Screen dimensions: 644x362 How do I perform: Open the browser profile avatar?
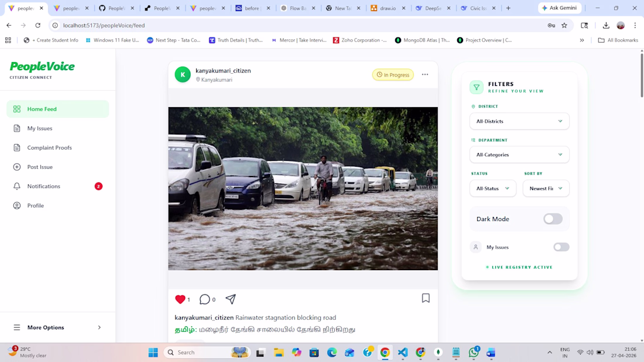click(x=621, y=26)
